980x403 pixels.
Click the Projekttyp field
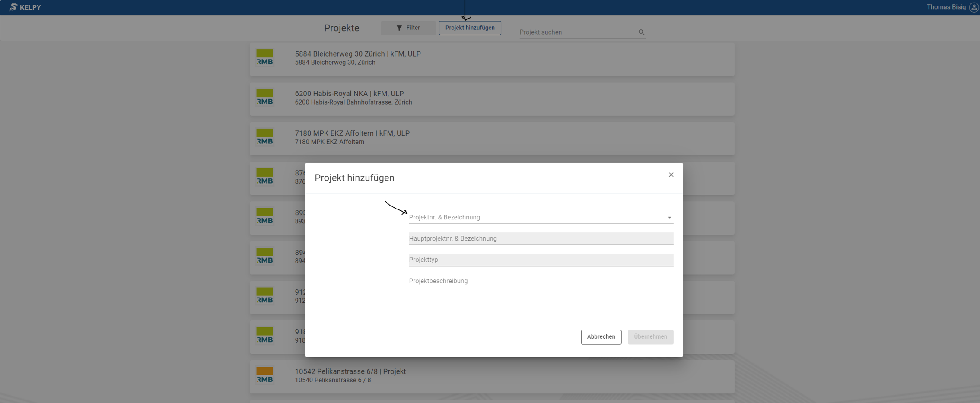541,260
